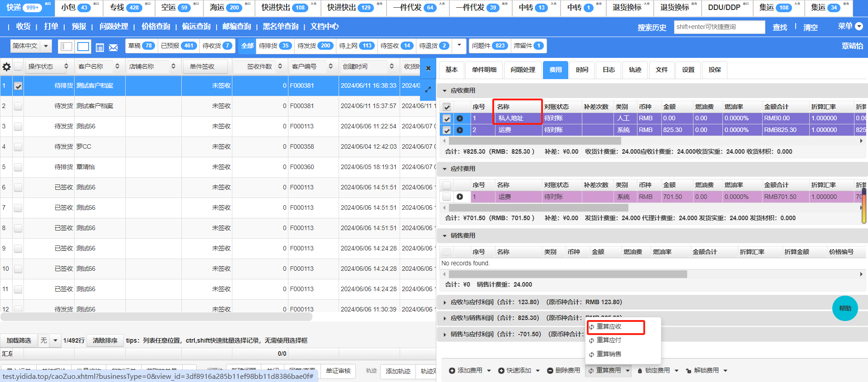Click the list document icon in toolbar
Viewport: 868px width, 382px height.
(100, 47)
